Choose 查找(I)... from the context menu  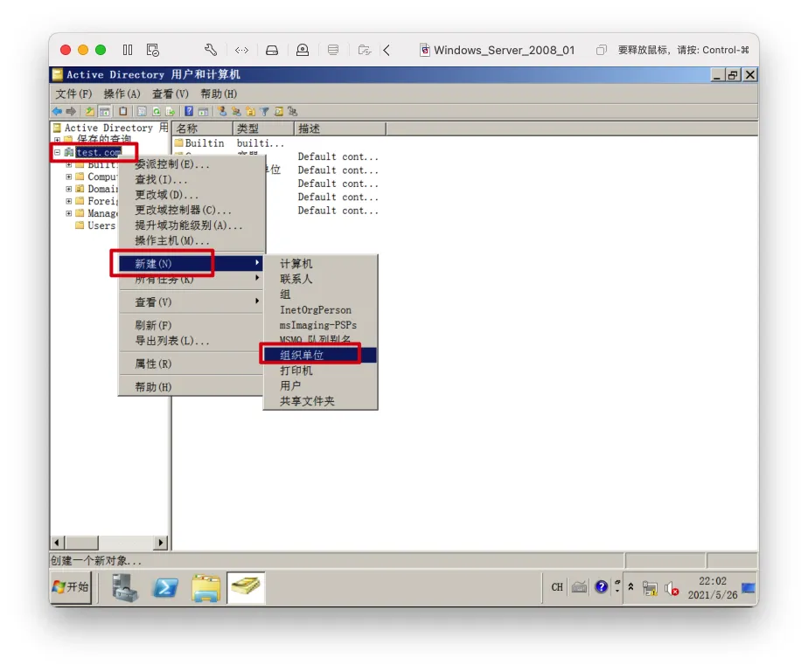[192, 180]
